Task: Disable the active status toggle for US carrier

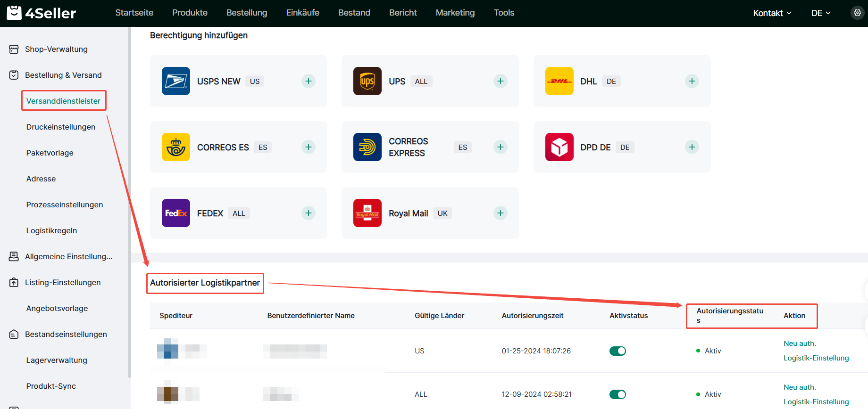Action: 618,351
